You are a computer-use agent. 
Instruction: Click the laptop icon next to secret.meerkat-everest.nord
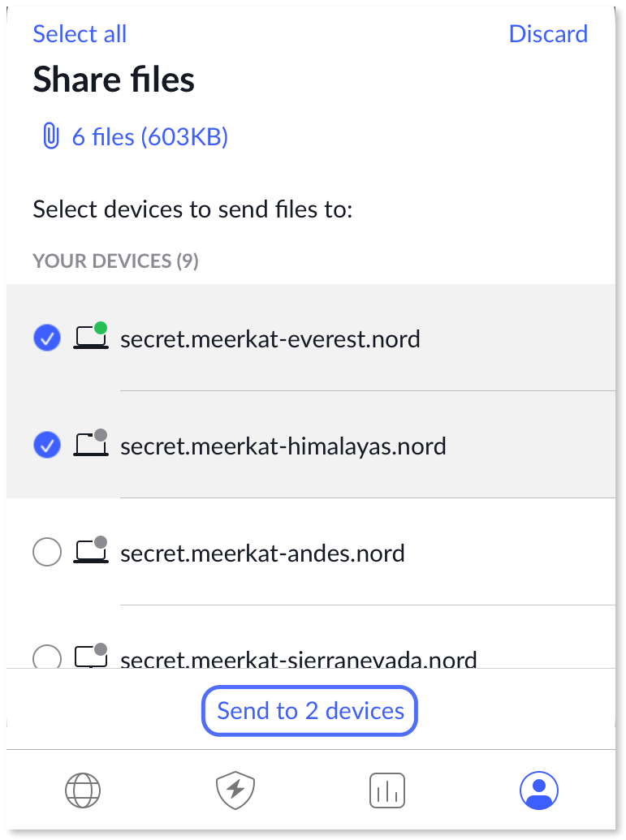click(90, 338)
